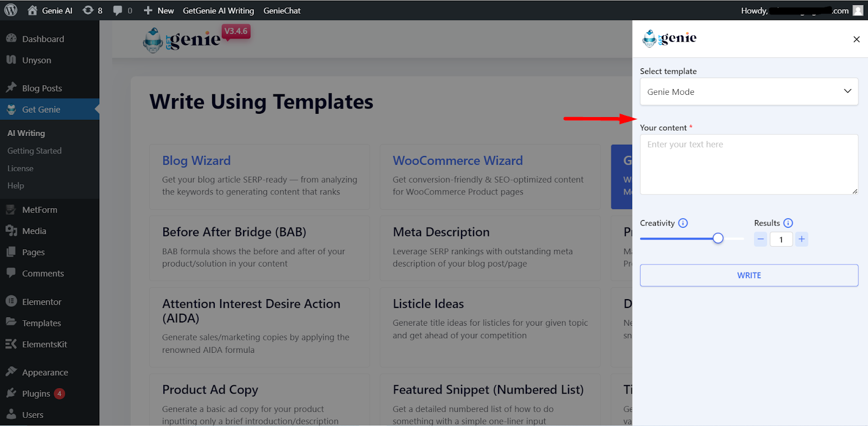Screen dimensions: 868x426
Task: Click the Creativity info icon
Action: (x=683, y=223)
